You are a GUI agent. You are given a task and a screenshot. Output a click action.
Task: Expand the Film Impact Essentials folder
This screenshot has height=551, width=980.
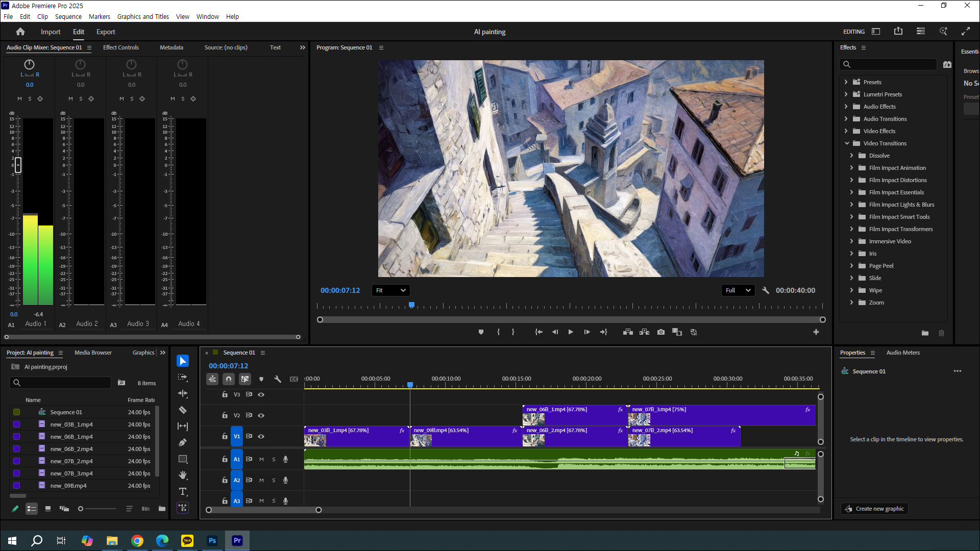(851, 192)
